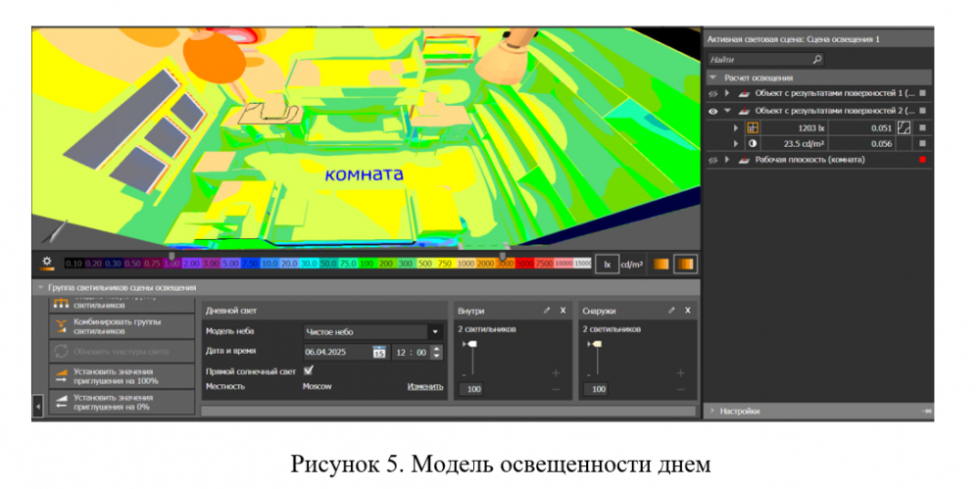The image size is (980, 489).
Task: Click the Снаружи dimming slider handle
Action: pyautogui.click(x=596, y=345)
